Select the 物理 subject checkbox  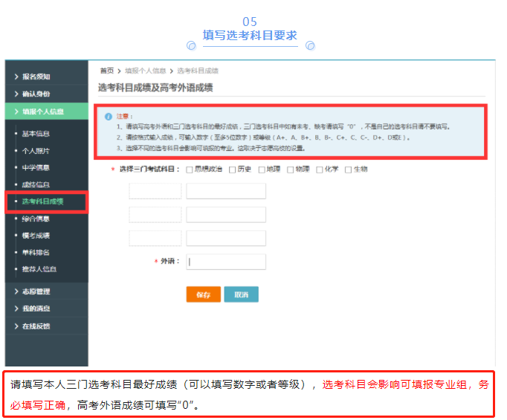pos(291,169)
